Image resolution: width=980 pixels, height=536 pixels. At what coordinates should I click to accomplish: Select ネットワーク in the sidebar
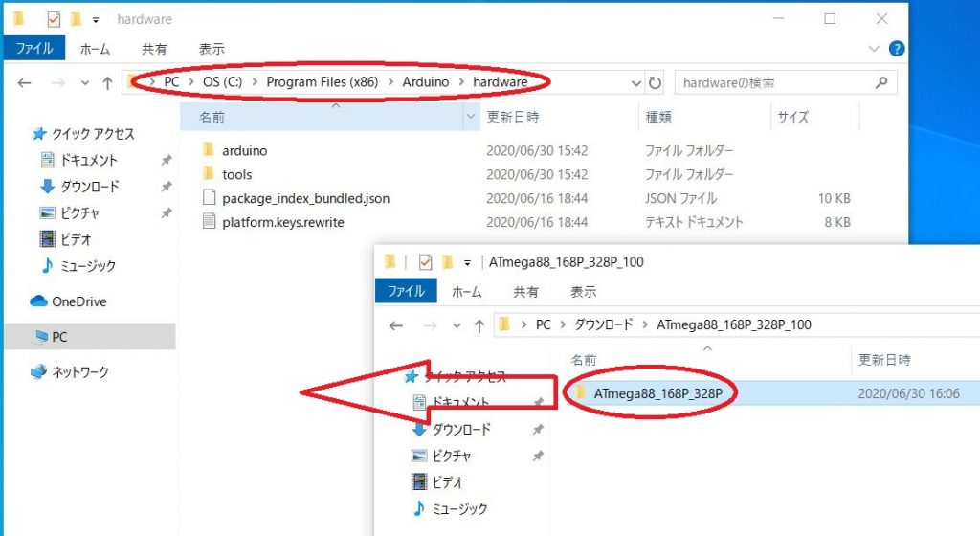79,371
